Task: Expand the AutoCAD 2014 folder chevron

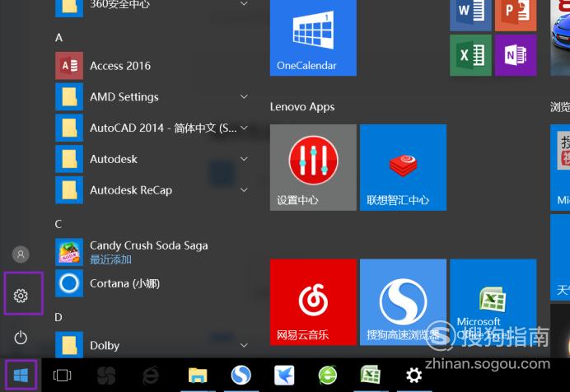Action: 245,128
